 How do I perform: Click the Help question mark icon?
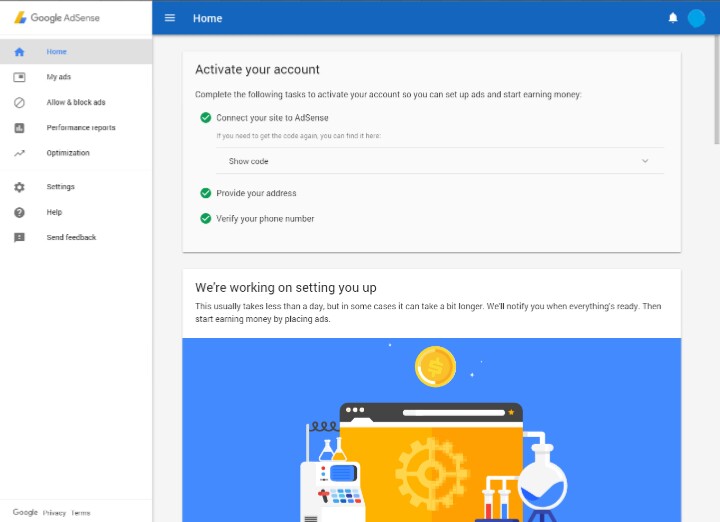tap(19, 212)
